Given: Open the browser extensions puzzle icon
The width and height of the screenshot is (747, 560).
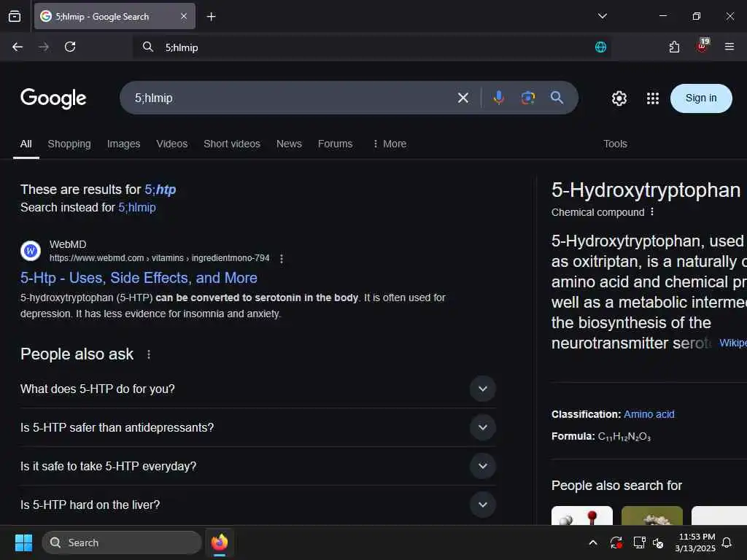Looking at the screenshot, I should click(674, 47).
